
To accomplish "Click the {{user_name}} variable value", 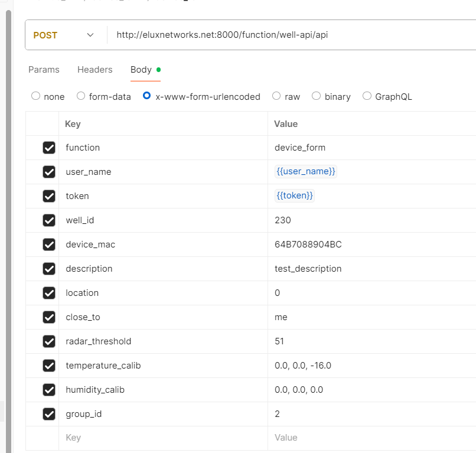I will 306,171.
